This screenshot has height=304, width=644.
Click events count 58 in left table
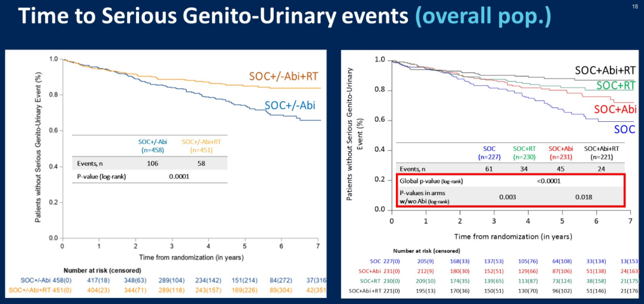[x=201, y=162]
